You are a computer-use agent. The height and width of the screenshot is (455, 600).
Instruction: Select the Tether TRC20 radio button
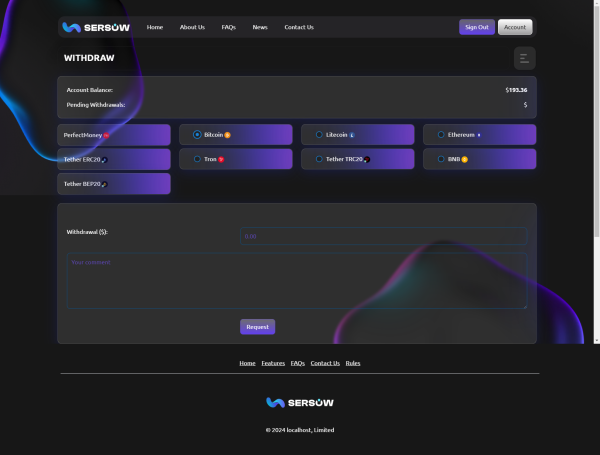tap(319, 159)
